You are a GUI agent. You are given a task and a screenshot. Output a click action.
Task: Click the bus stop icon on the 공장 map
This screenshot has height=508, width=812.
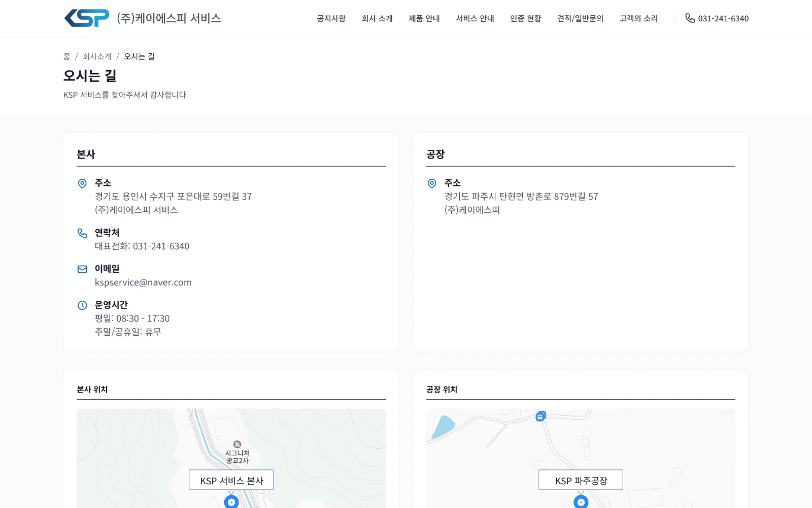coord(540,417)
